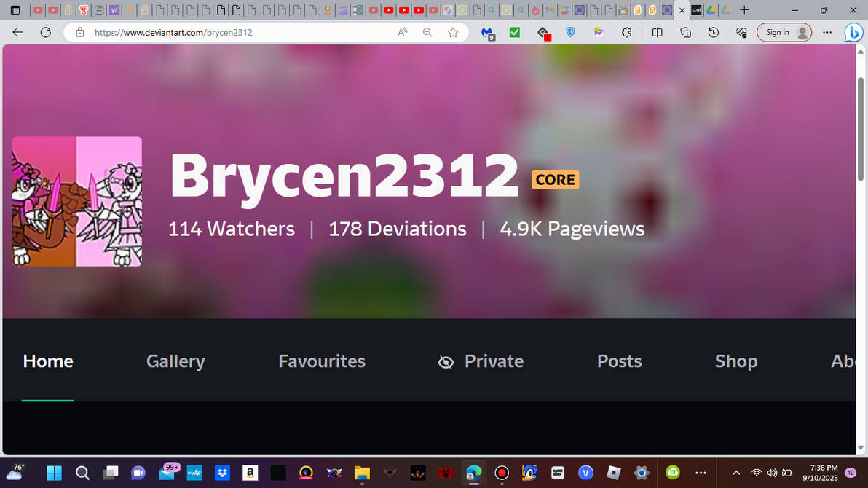Open the Private tab
This screenshot has width=868, height=488.
point(494,361)
